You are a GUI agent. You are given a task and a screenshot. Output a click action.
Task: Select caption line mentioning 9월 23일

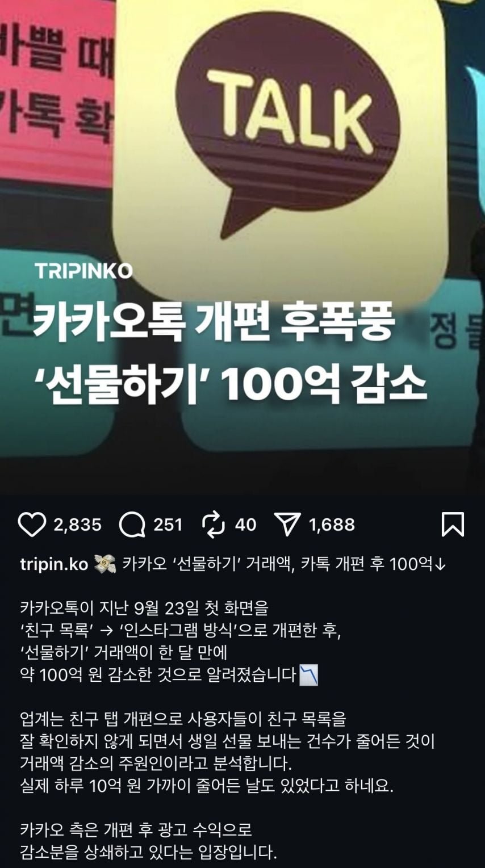(x=144, y=608)
